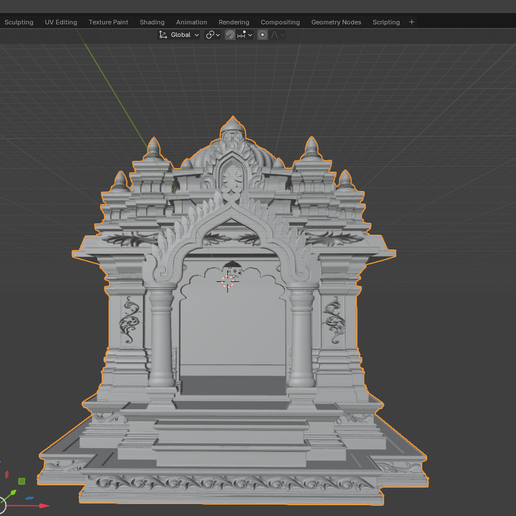Open the proportional editing falloff dropdown
The image size is (516, 516).
pyautogui.click(x=277, y=35)
